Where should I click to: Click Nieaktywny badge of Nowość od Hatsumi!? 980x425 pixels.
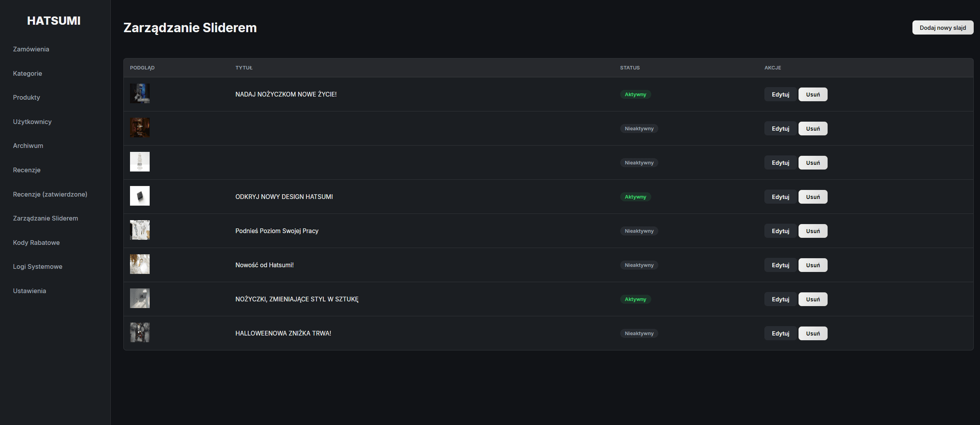(x=639, y=265)
